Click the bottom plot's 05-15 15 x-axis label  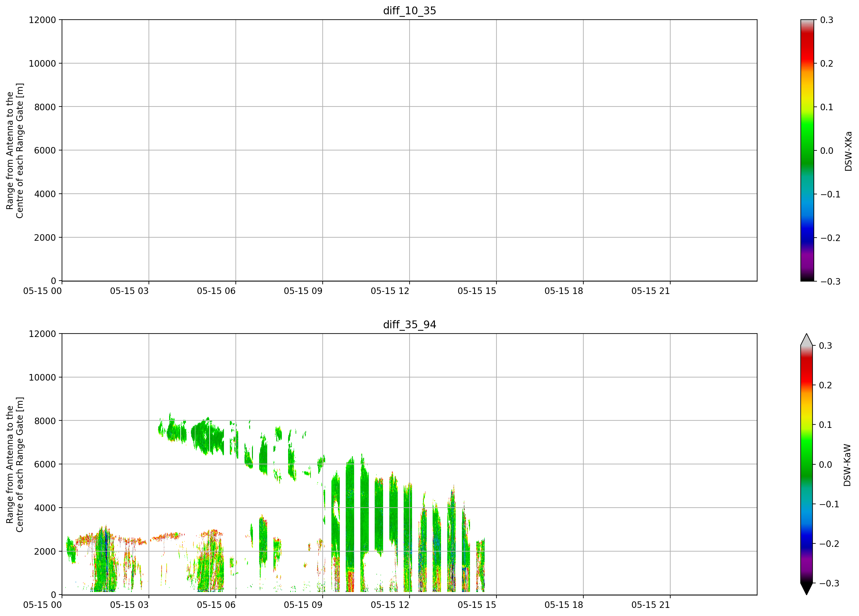(x=477, y=605)
